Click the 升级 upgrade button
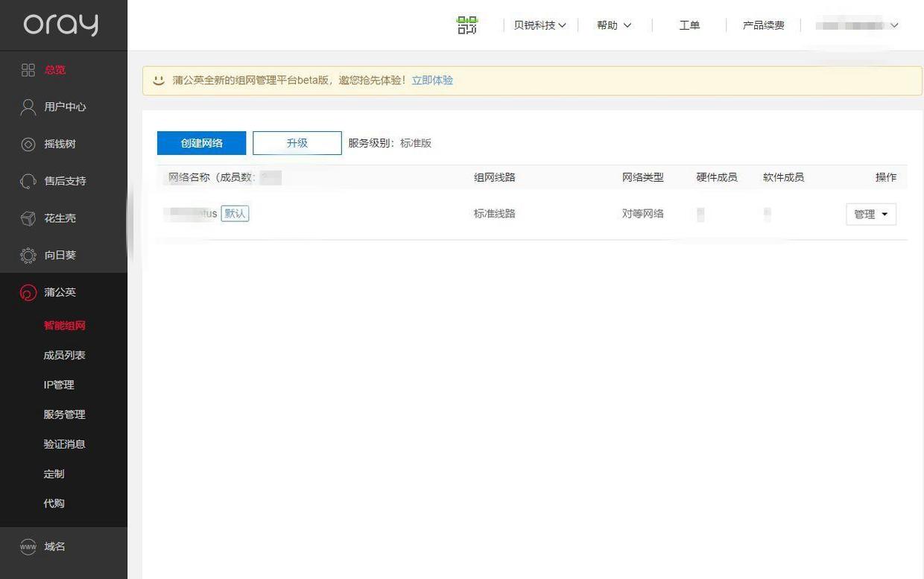The image size is (924, 579). 297,143
